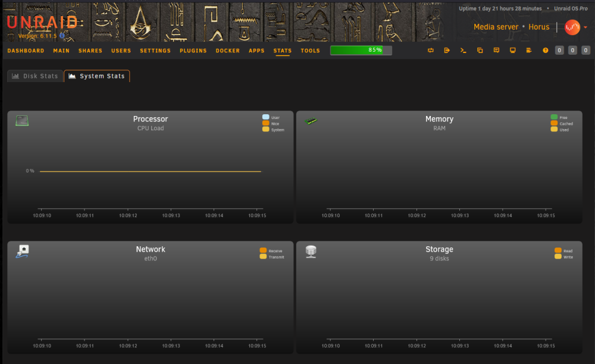The height and width of the screenshot is (364, 595).
Task: Toggle the System legend swatch in Processor
Action: pos(265,129)
